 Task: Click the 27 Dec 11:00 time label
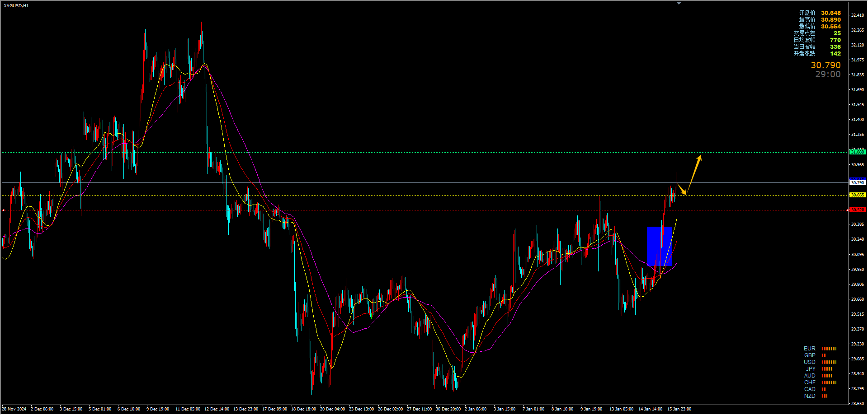click(x=419, y=409)
